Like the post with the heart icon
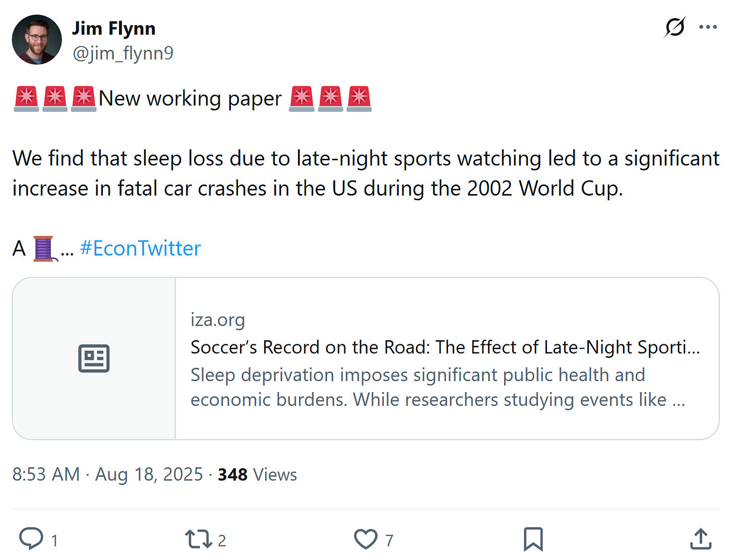734x560 pixels. tap(365, 539)
